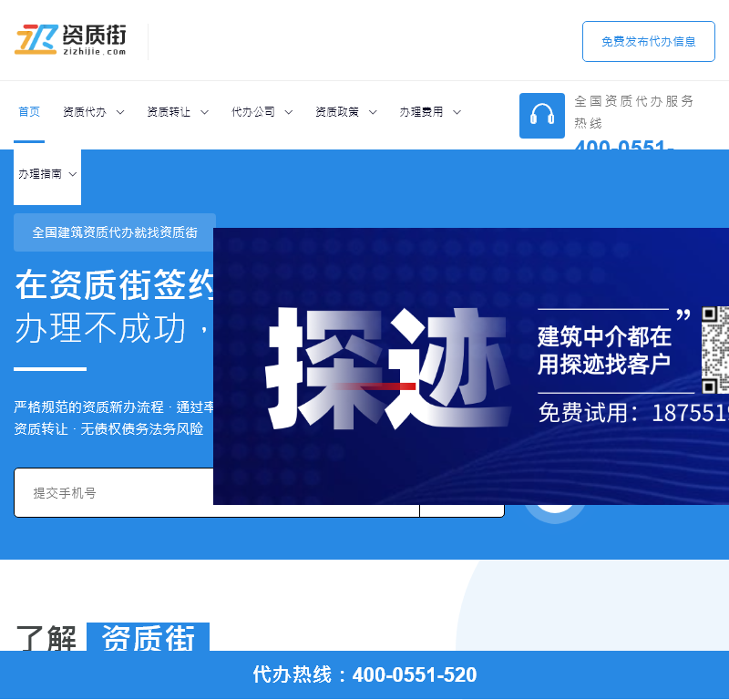
Task: Click 建筑中介都在用探迹找客户 ad text
Action: pyautogui.click(x=604, y=350)
